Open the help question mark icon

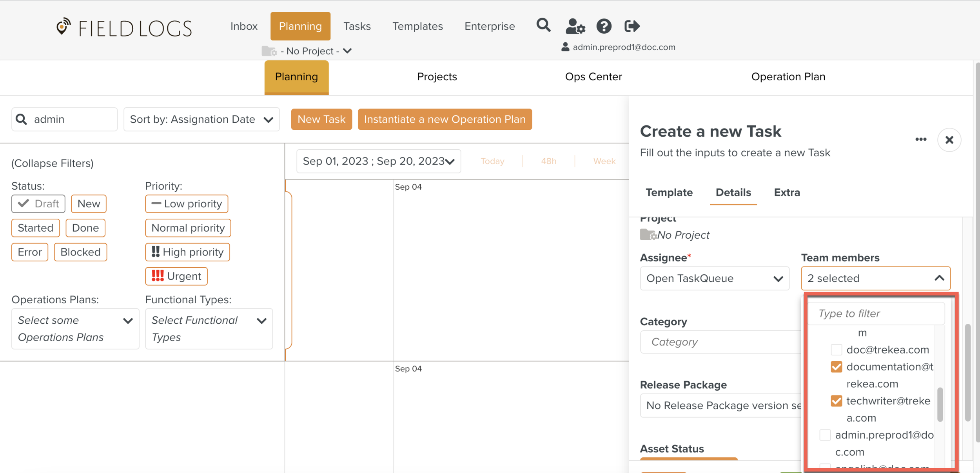(604, 26)
